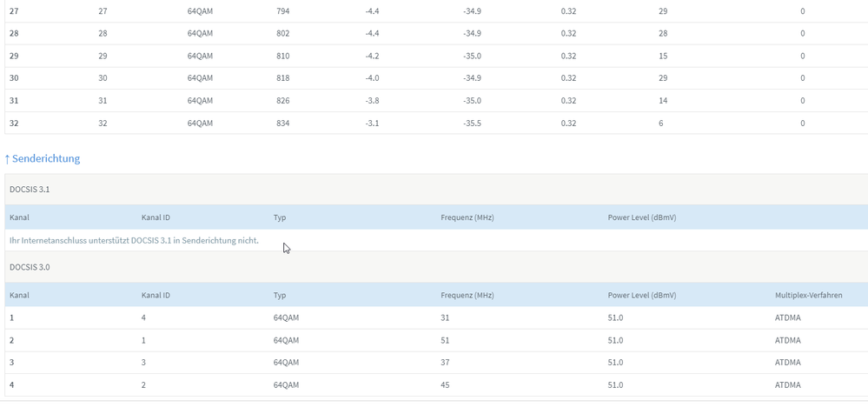Click ATDMA in upstream Kanal 4 row
The width and height of the screenshot is (868, 414).
(788, 385)
